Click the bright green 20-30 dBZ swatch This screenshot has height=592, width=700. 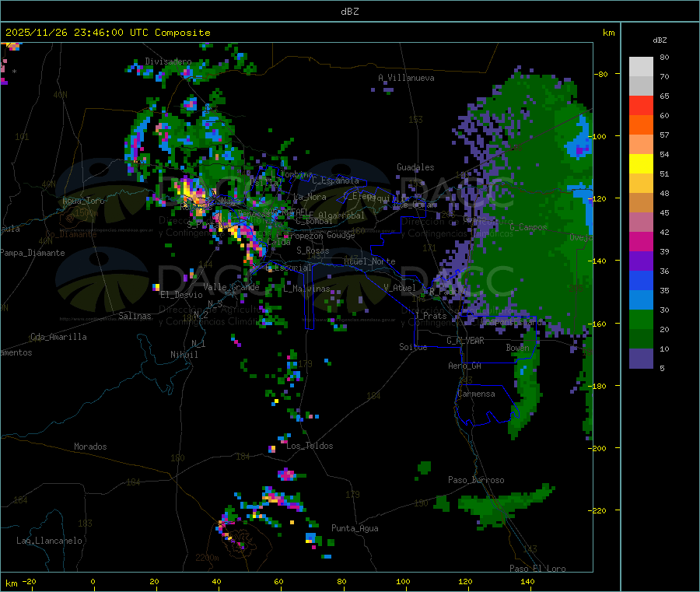[x=641, y=319]
